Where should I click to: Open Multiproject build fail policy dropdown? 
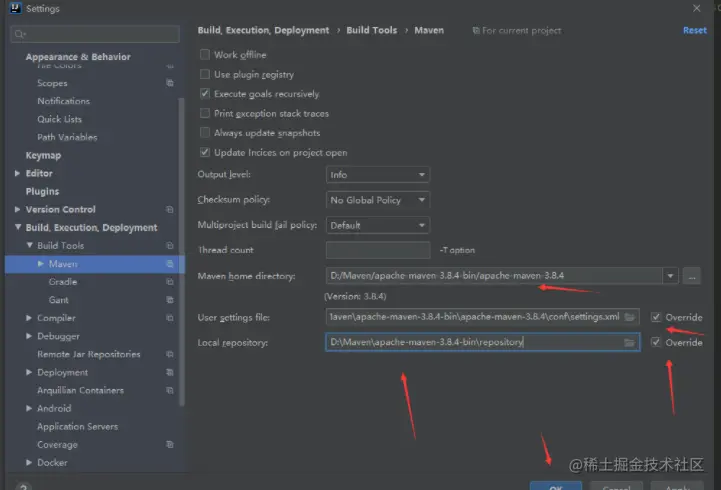click(378, 225)
